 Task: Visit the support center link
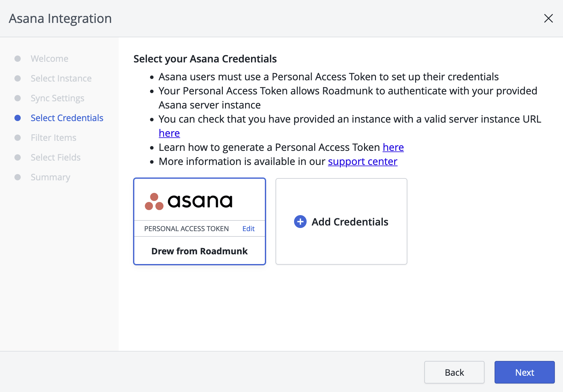(x=362, y=162)
